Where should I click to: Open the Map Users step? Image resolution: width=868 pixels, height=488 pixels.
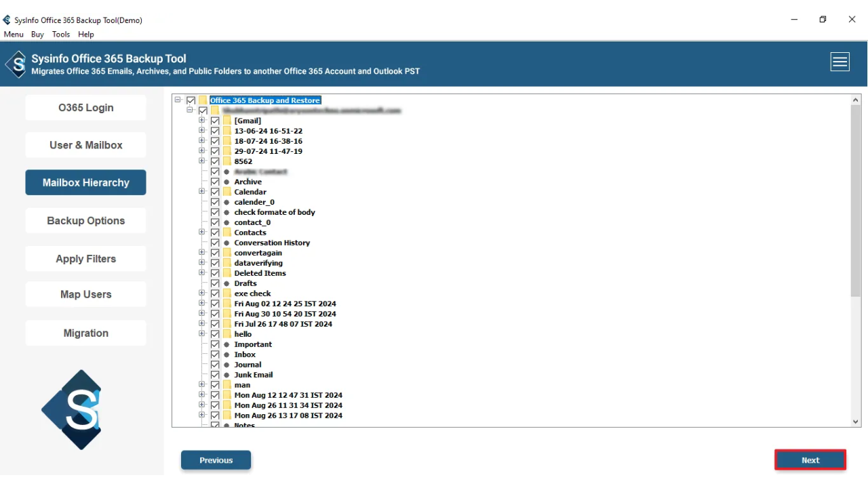85,294
